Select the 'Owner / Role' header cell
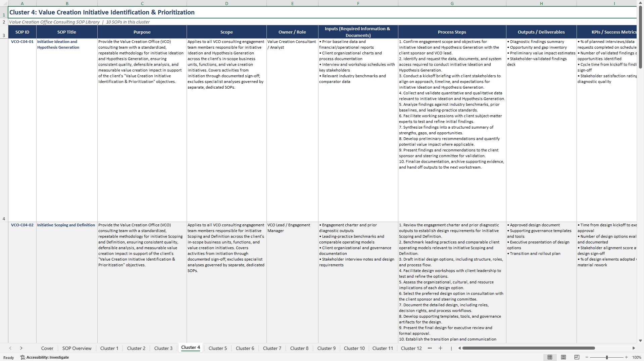 (292, 32)
